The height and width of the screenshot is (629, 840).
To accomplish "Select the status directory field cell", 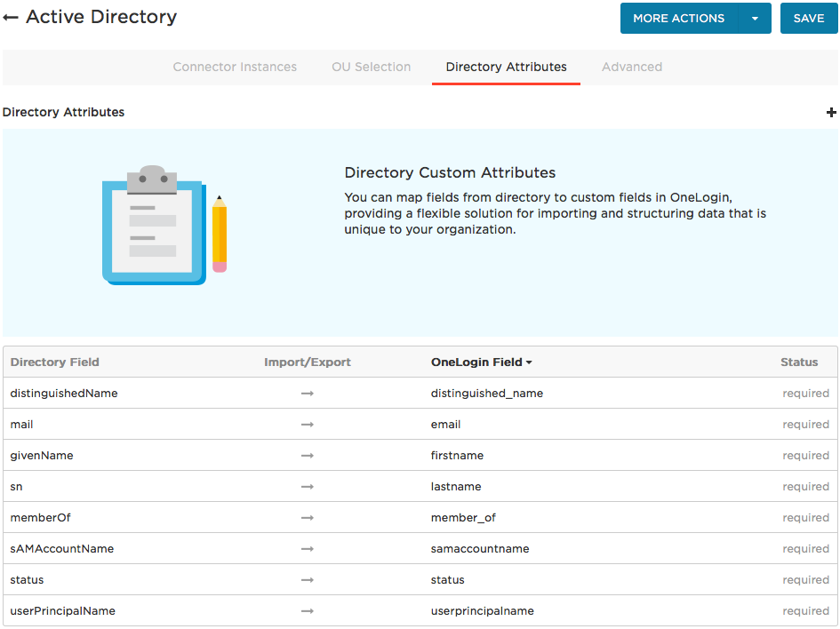I will (27, 580).
